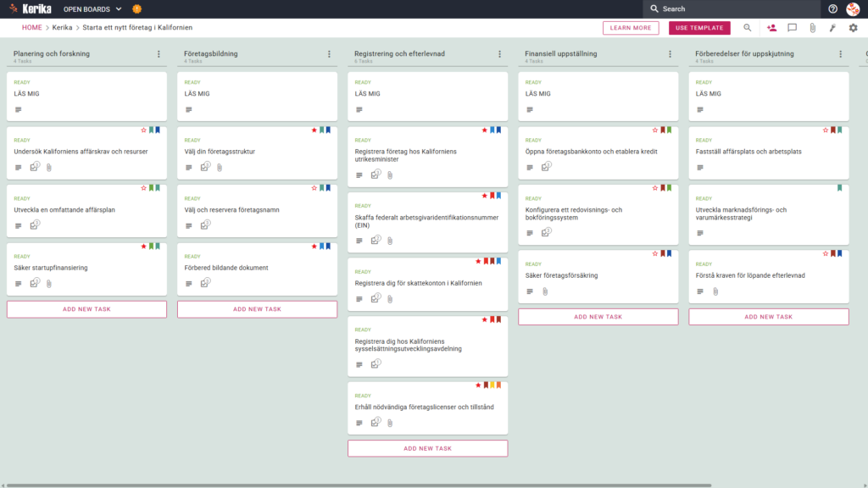This screenshot has height=488, width=868.
Task: Open attachment icon on Registrera företag hos Kaliforniens card
Action: point(390,175)
